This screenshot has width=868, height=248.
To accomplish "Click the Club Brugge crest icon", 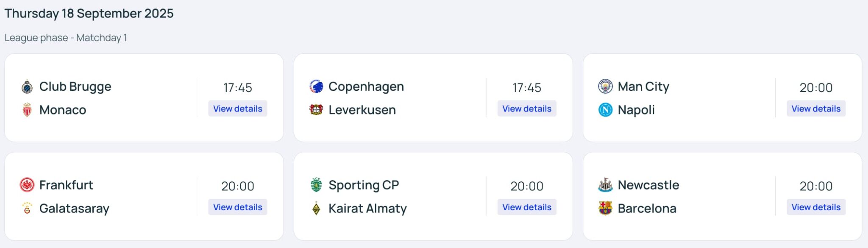I will point(27,87).
